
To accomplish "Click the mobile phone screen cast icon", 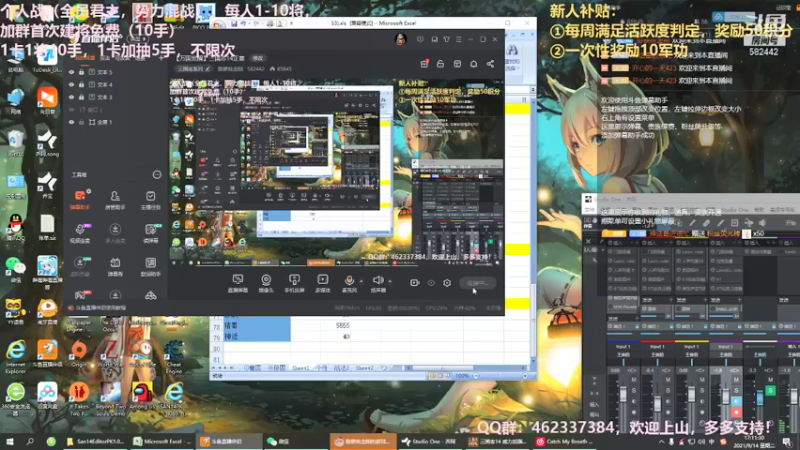I will coord(294,283).
